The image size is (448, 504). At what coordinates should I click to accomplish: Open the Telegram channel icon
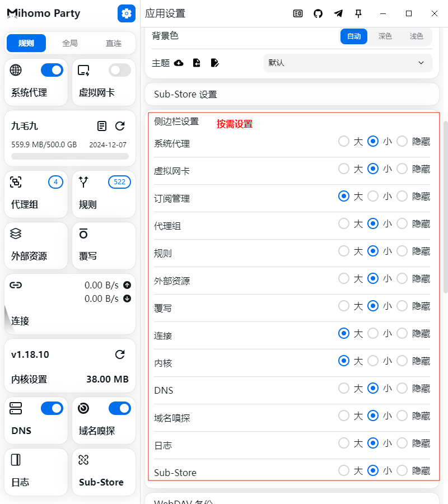[x=338, y=13]
